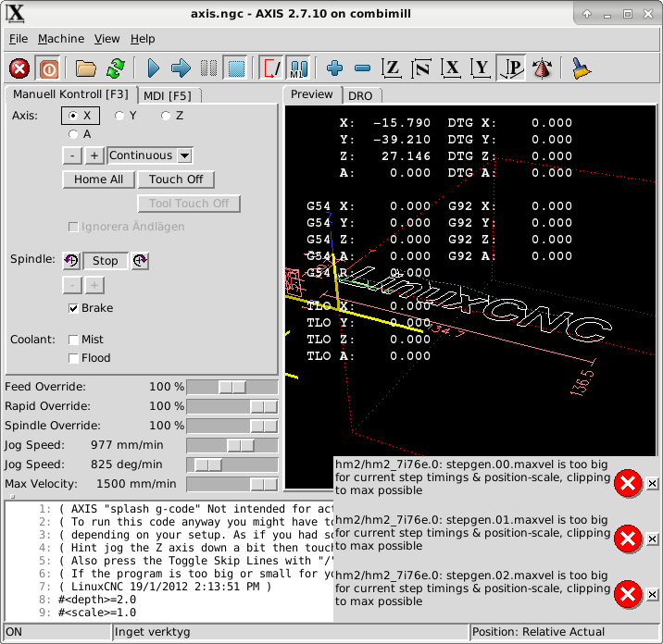Step forward with the blue arrow icon
Image resolution: width=663 pixels, height=644 pixels.
click(181, 68)
